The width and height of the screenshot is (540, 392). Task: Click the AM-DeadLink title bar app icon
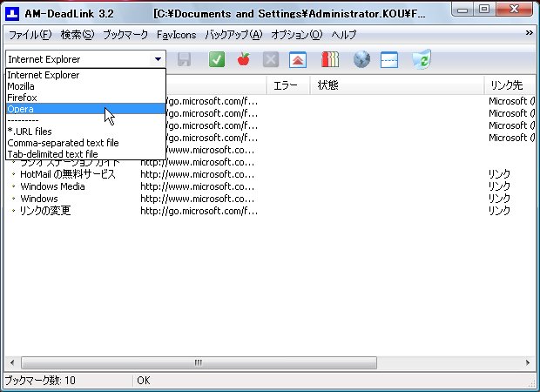[x=12, y=13]
